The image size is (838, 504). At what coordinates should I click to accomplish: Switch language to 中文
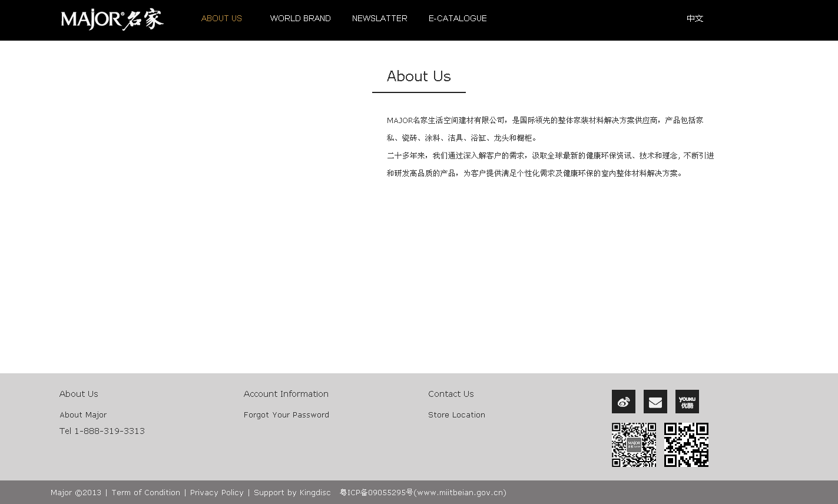tap(695, 18)
